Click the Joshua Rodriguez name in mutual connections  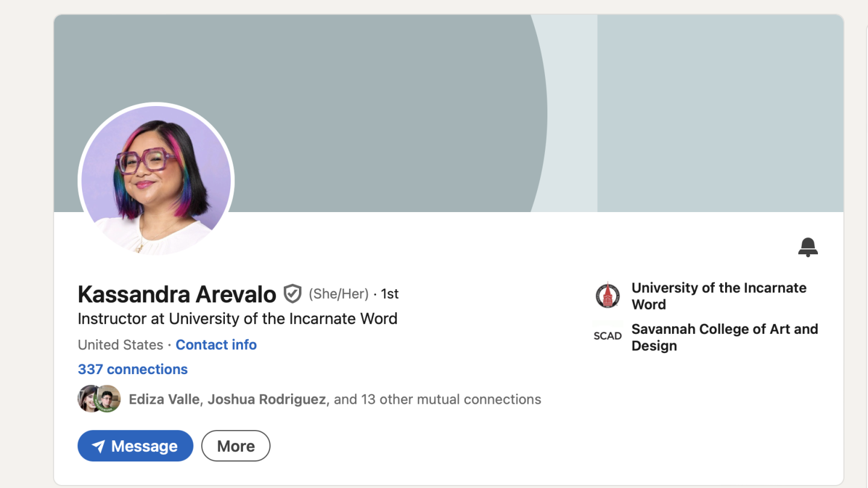(x=266, y=399)
